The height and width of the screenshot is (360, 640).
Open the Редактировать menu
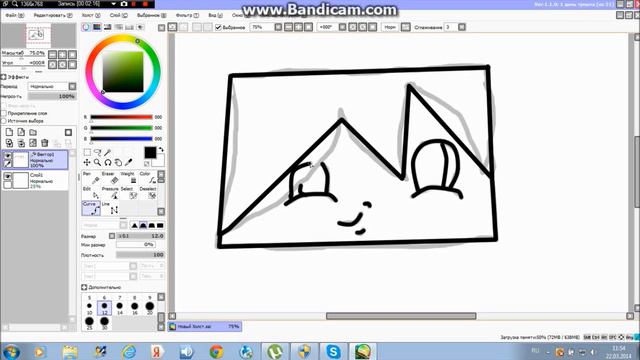pyautogui.click(x=53, y=15)
